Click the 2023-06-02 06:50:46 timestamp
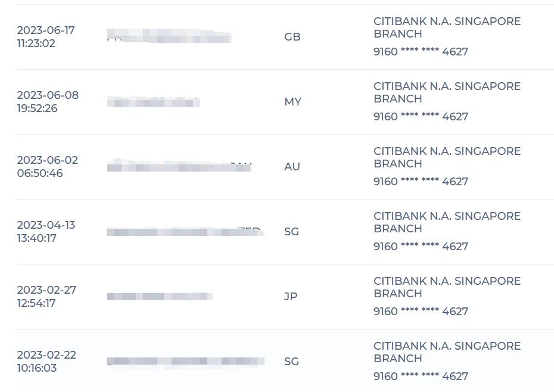This screenshot has height=392, width=554. click(47, 166)
